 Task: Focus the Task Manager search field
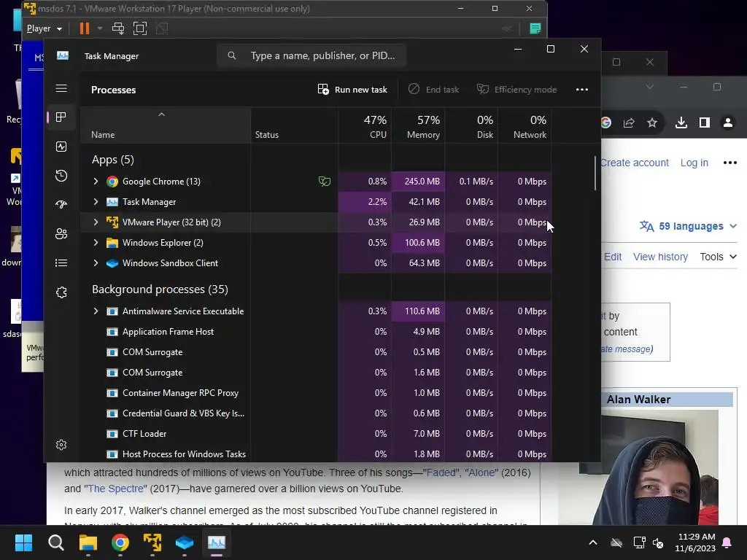coord(311,55)
